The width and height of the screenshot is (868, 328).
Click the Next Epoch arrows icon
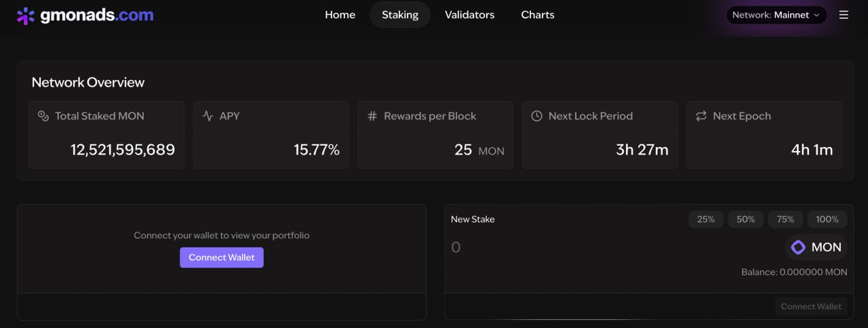tap(701, 116)
